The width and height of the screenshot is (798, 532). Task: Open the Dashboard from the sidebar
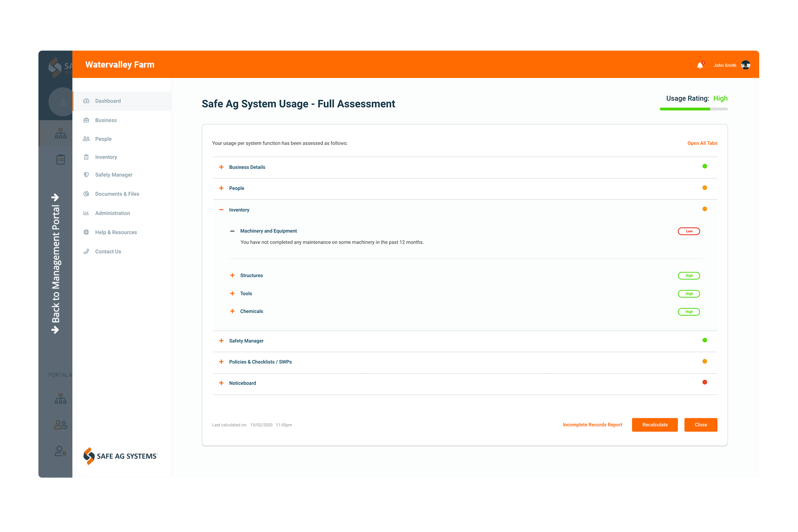[86, 101]
